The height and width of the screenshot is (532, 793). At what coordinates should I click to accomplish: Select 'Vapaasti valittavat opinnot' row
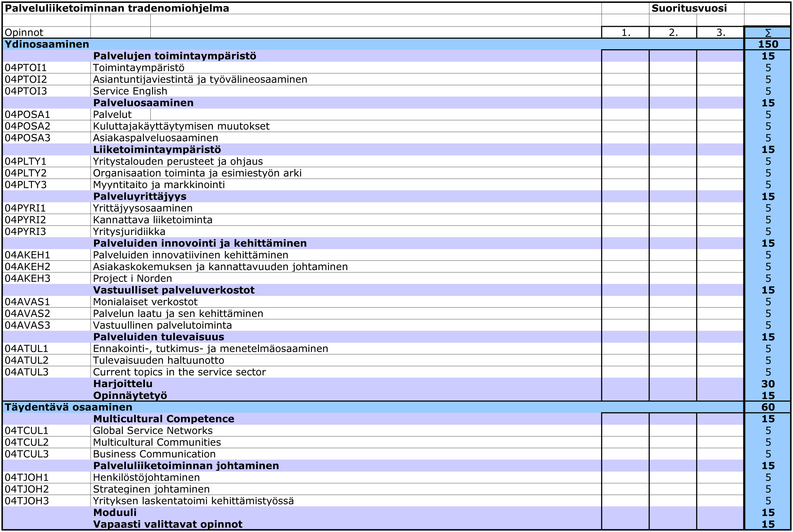(x=373, y=524)
